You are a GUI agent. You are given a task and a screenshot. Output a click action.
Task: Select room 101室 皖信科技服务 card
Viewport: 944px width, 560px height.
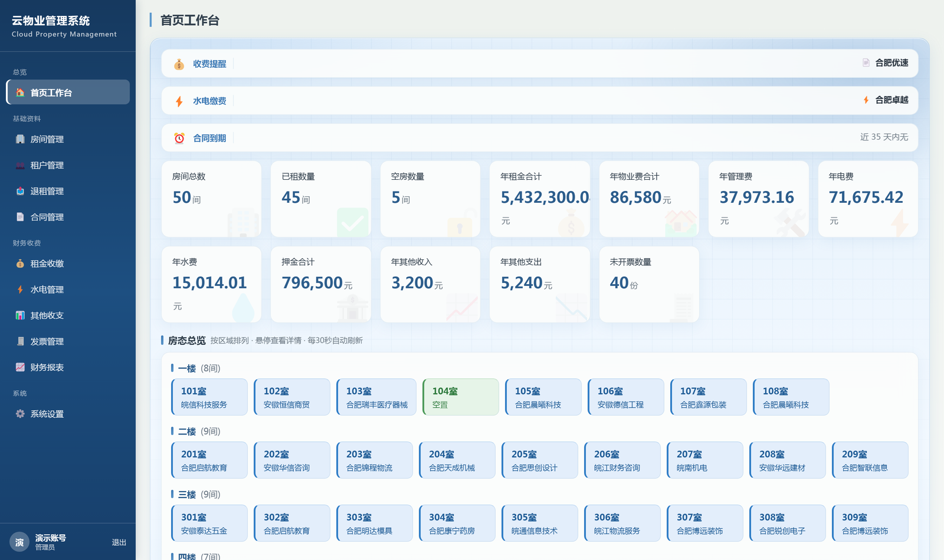coord(209,397)
